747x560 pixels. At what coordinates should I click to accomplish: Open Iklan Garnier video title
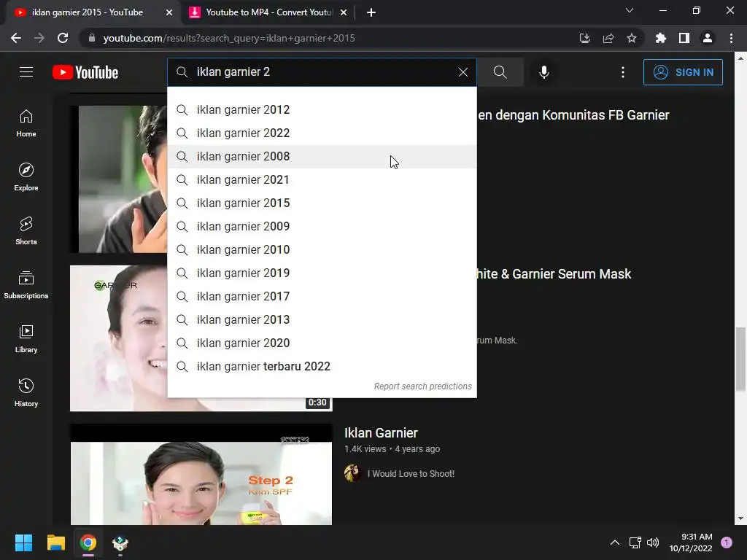[381, 433]
